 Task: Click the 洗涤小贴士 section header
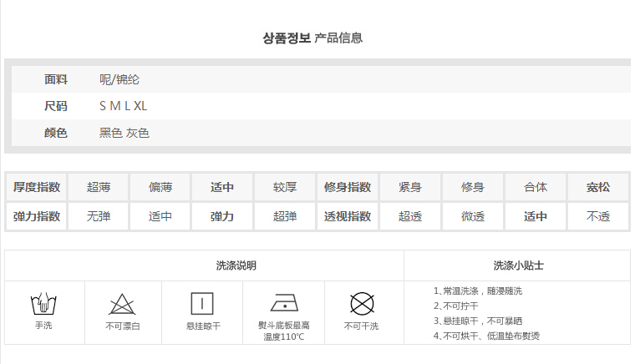coord(518,265)
